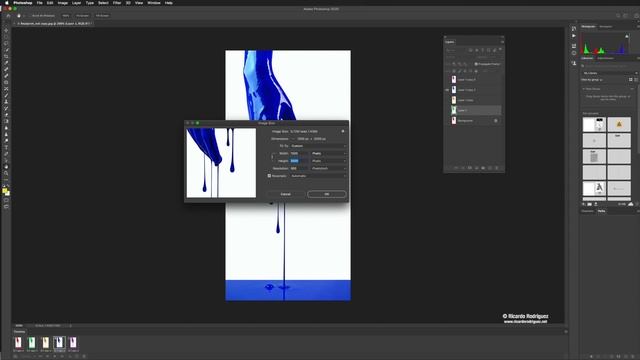Click the Image Size preview thumbnail
The image size is (640, 360).
[221, 163]
